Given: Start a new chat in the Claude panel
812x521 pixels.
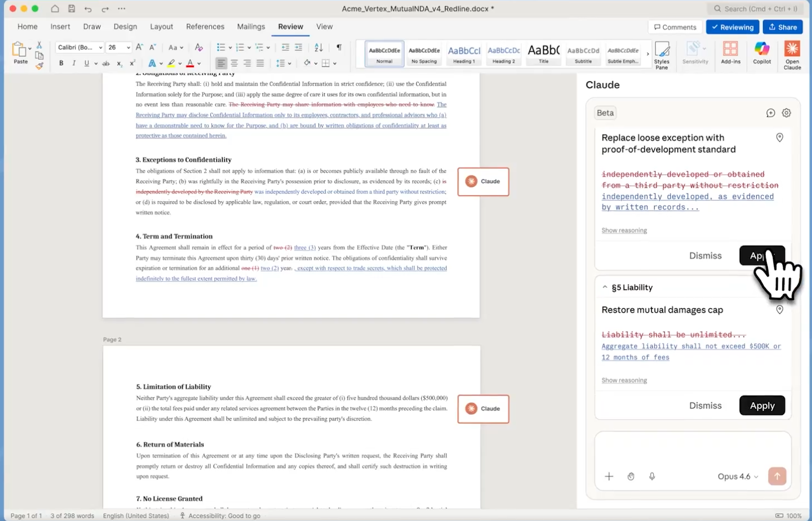Looking at the screenshot, I should [771, 113].
